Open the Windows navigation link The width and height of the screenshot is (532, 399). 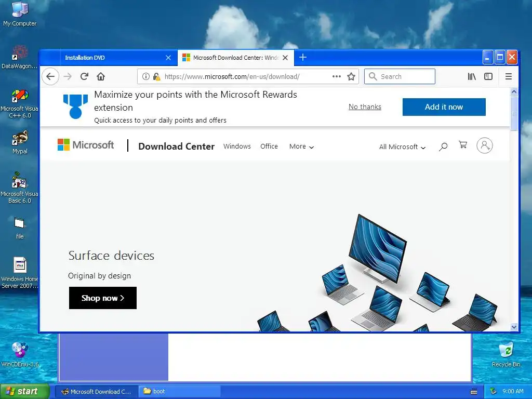pyautogui.click(x=237, y=146)
